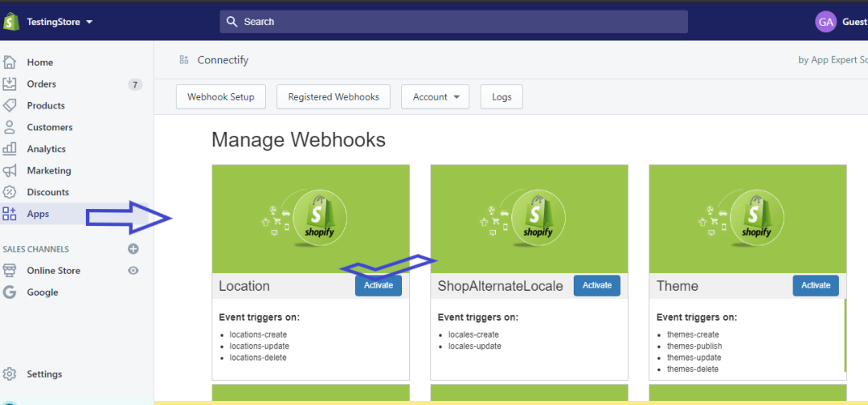The width and height of the screenshot is (868, 405).
Task: Click the Connectify app title
Action: coord(223,59)
